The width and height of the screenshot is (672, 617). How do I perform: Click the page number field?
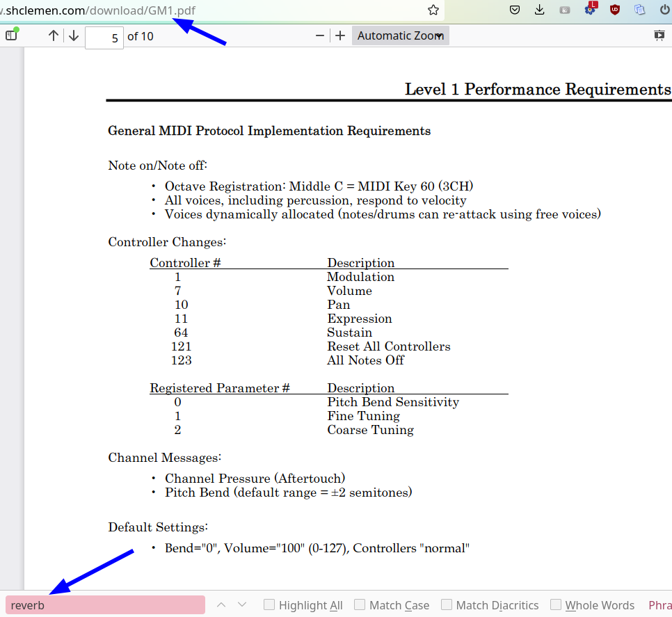[x=104, y=38]
